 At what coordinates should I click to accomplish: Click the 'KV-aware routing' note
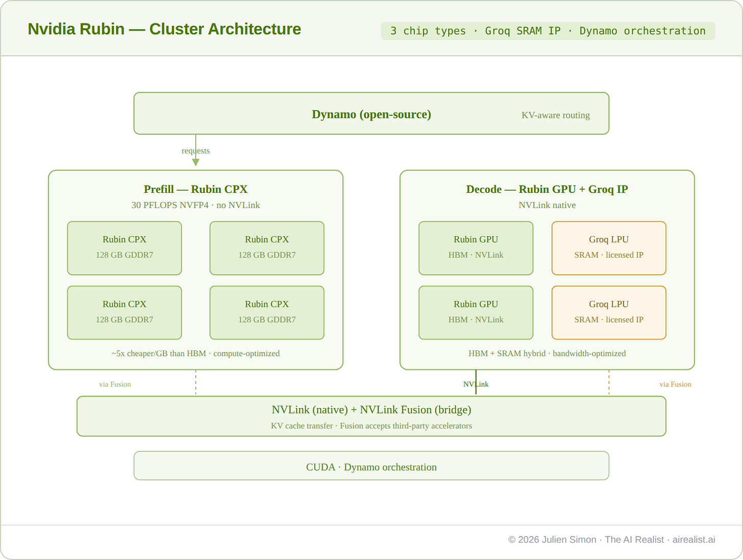click(556, 115)
